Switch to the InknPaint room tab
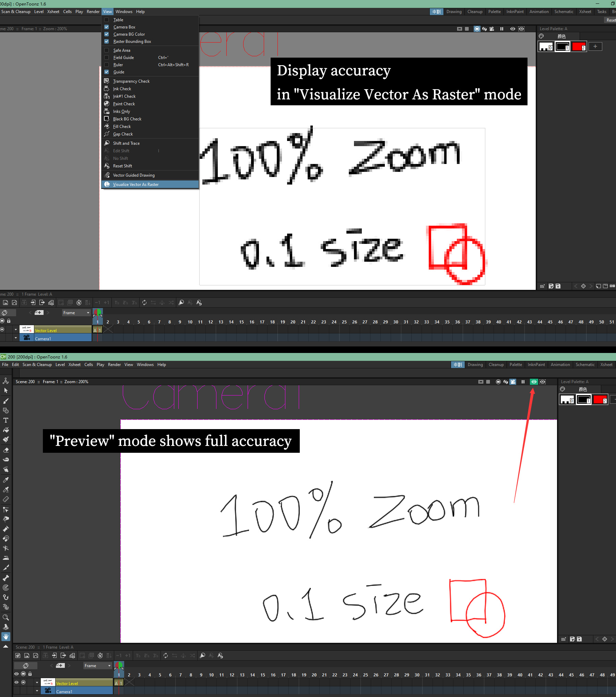 (x=536, y=364)
